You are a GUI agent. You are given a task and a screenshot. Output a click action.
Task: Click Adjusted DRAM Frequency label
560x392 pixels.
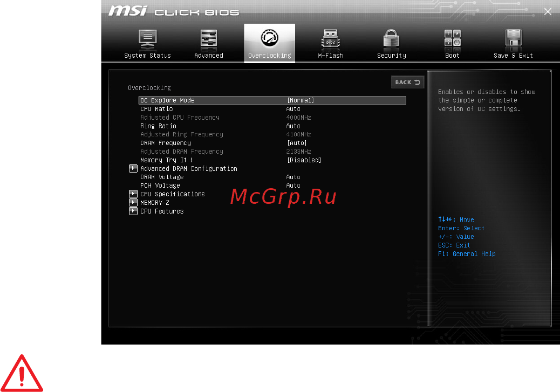pyautogui.click(x=181, y=152)
